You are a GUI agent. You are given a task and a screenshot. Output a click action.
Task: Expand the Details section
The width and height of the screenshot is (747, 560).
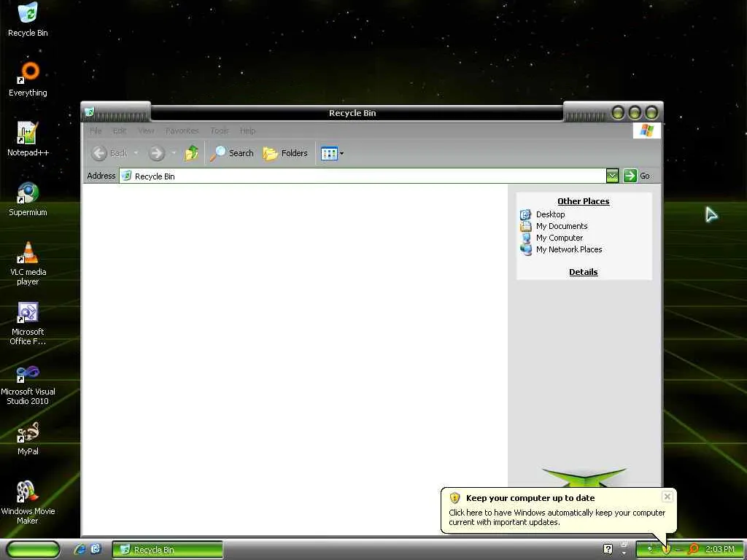[x=583, y=272]
